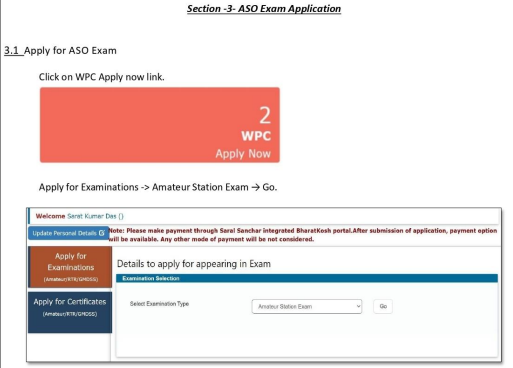
Task: Click the Examination Selection header bar
Action: click(307, 278)
